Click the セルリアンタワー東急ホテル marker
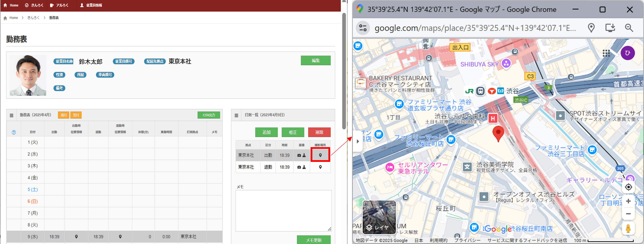The image size is (644, 244). [x=390, y=168]
